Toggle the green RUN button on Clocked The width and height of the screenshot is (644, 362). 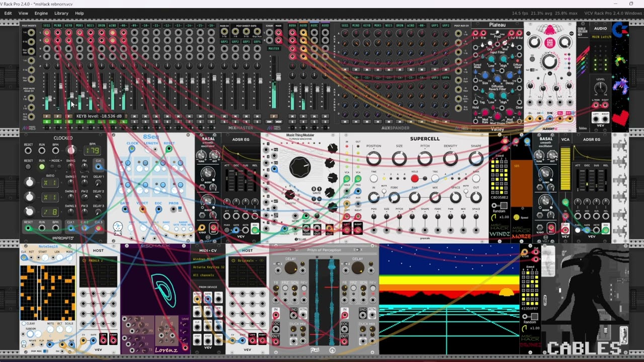click(42, 166)
